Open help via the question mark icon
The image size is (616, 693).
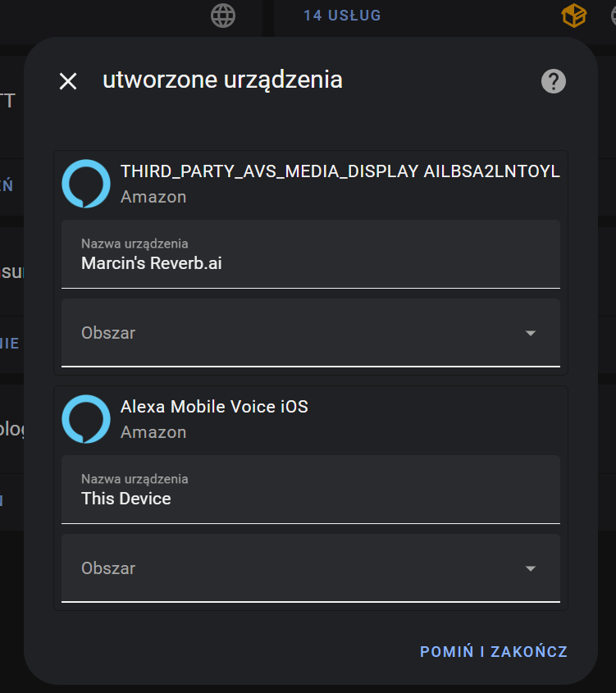point(554,80)
